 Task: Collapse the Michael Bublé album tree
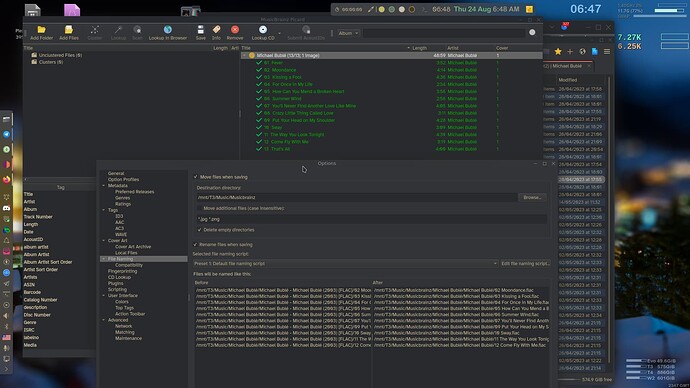point(244,55)
